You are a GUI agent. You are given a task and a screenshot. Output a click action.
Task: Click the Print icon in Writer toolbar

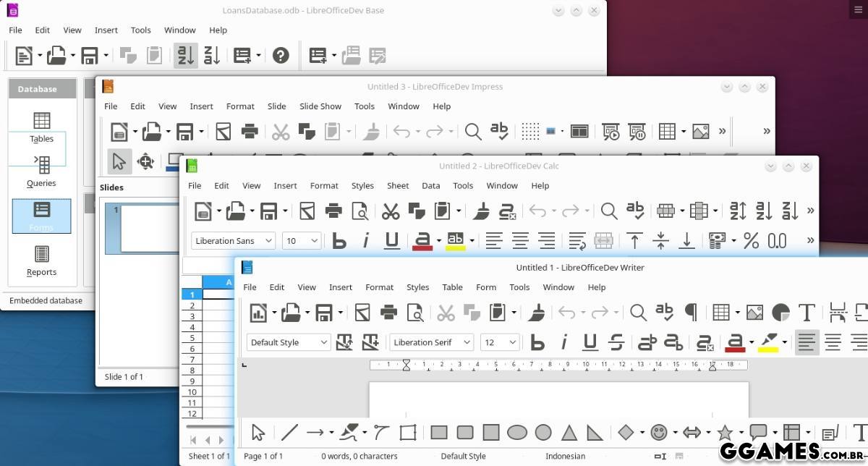click(x=388, y=313)
